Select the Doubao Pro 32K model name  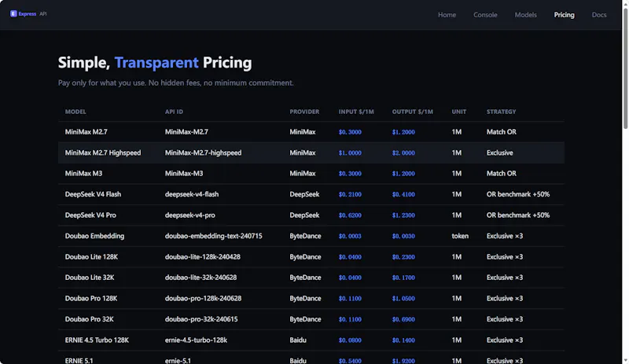pos(89,319)
